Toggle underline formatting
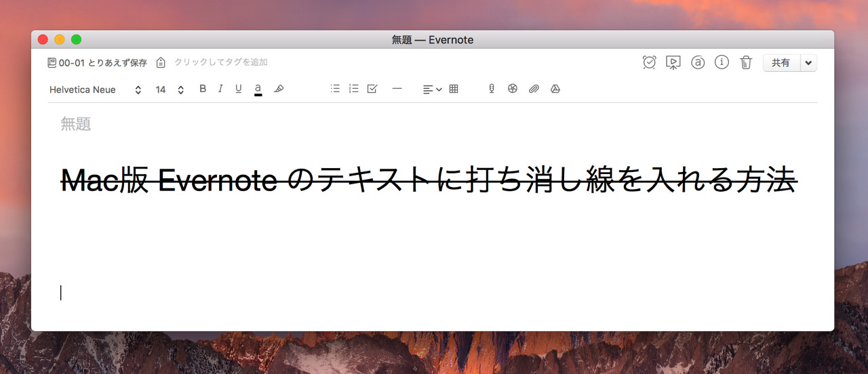 pos(239,89)
